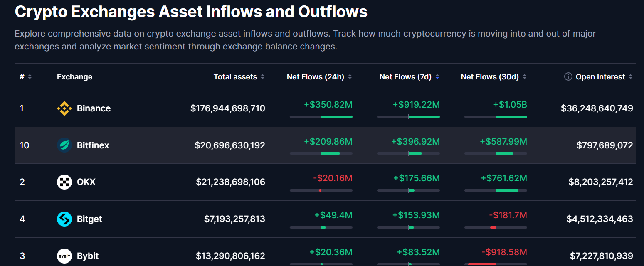Click the Bitfinex leaf logo icon
The width and height of the screenshot is (644, 266).
click(x=64, y=145)
